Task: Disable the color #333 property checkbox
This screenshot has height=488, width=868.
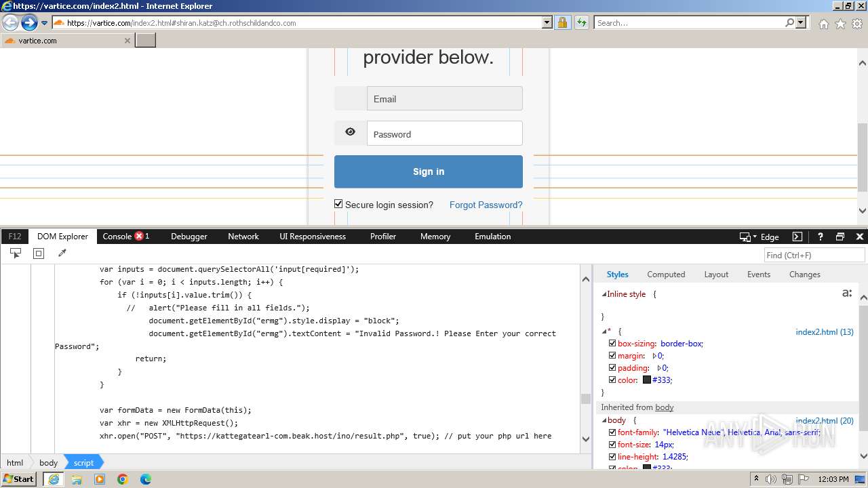Action: [x=612, y=380]
